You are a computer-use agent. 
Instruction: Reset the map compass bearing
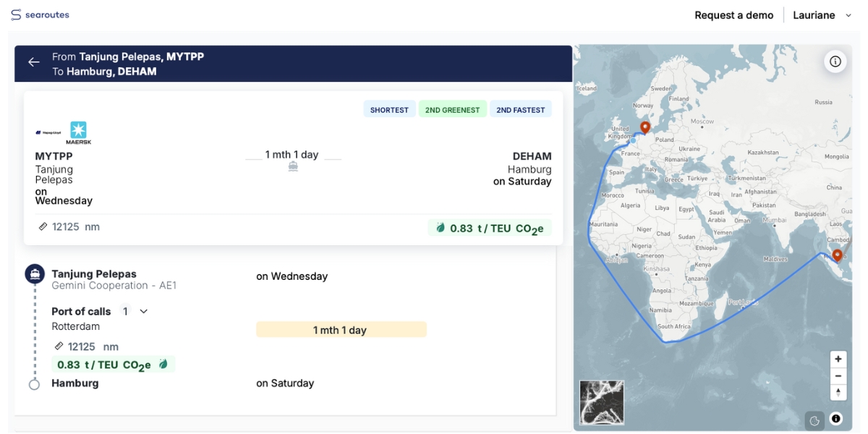[838, 392]
